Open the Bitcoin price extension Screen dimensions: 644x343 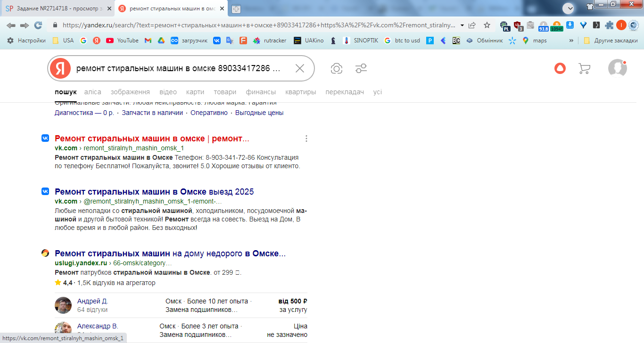557,26
